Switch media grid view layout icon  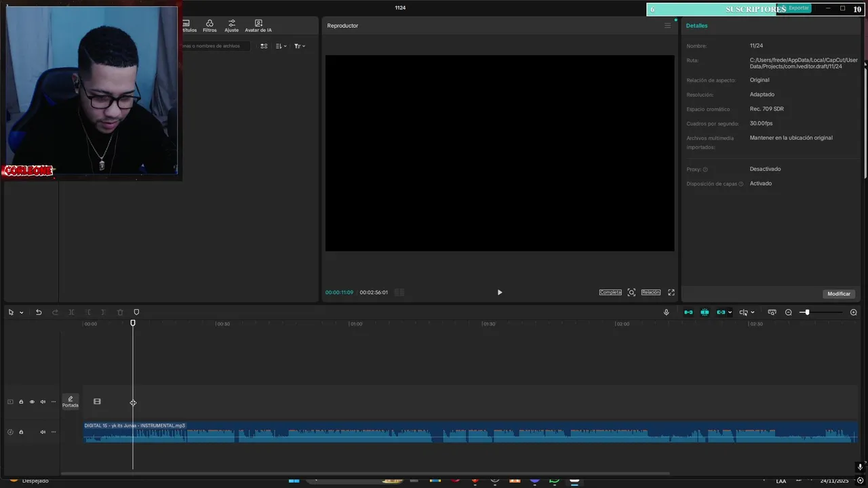click(x=264, y=46)
